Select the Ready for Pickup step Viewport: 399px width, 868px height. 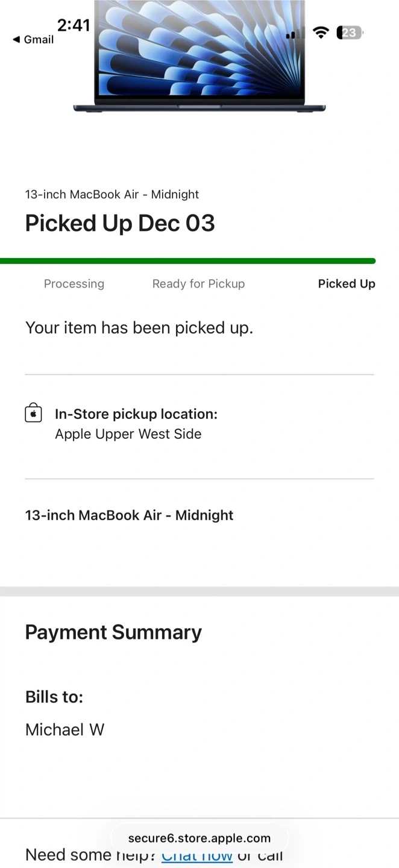198,284
